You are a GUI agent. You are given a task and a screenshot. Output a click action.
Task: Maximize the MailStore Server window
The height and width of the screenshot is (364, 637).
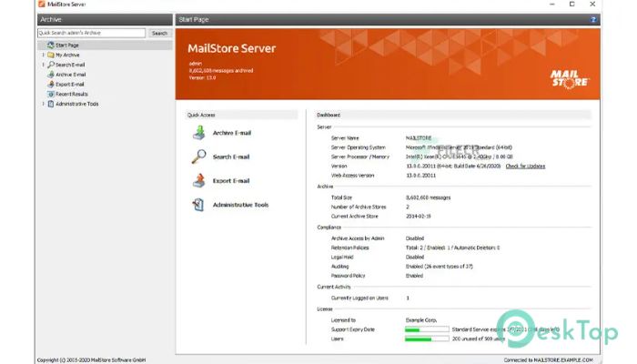coord(572,4)
